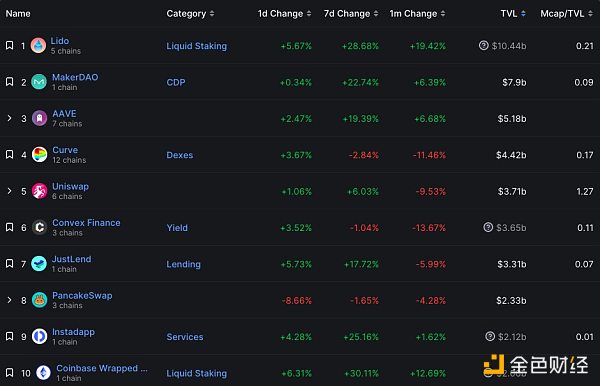
Task: Expand the AAVE row chevron
Action: coord(10,118)
